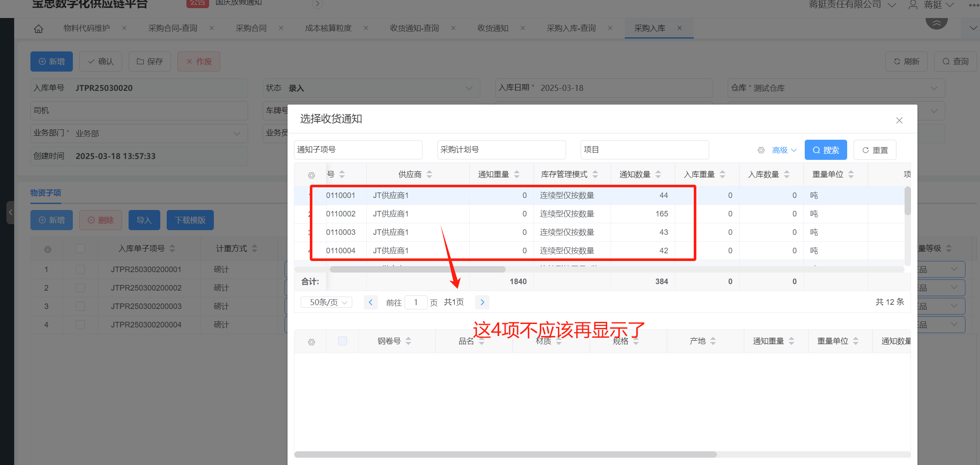Screen dimensions: 980x465
Task: Expand 高级 search options
Action: 784,150
